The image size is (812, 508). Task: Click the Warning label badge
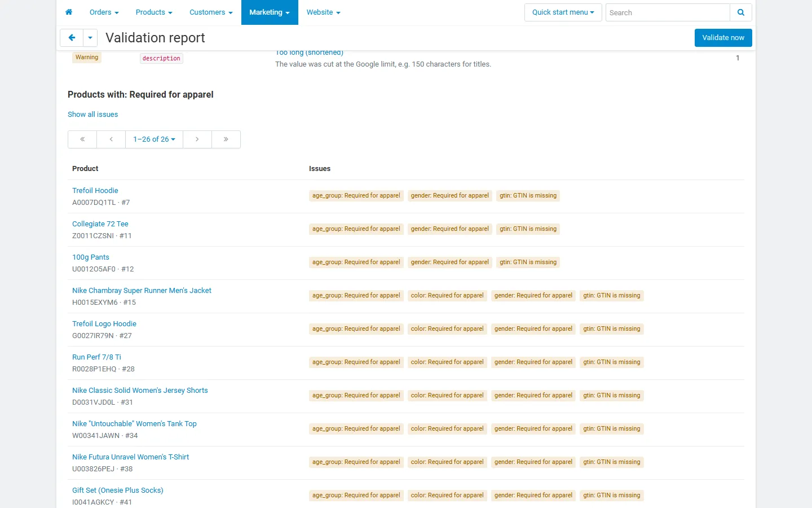pos(87,57)
